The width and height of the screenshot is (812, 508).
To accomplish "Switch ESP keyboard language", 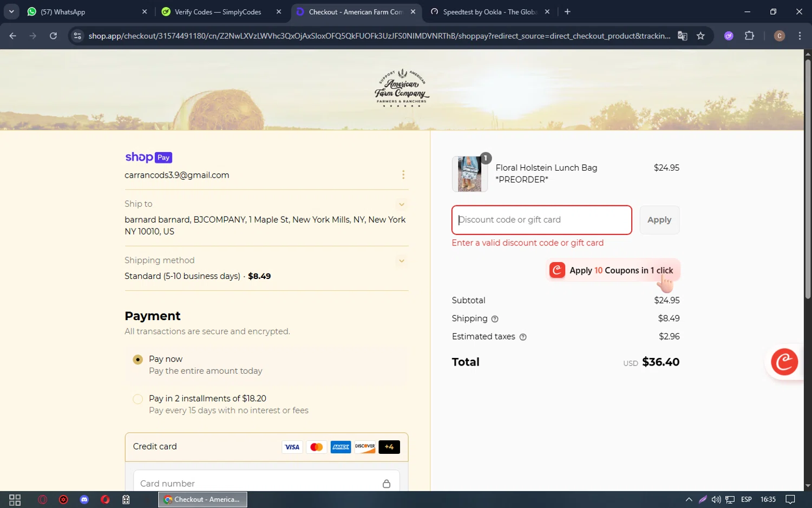I will (746, 499).
